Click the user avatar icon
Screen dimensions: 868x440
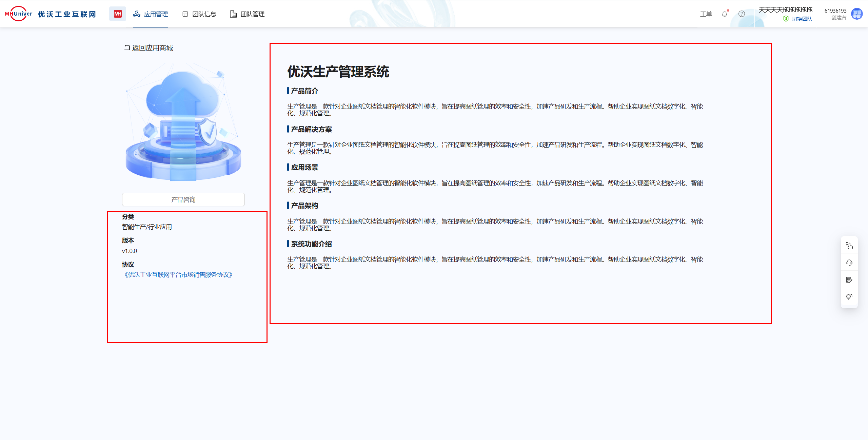click(857, 14)
